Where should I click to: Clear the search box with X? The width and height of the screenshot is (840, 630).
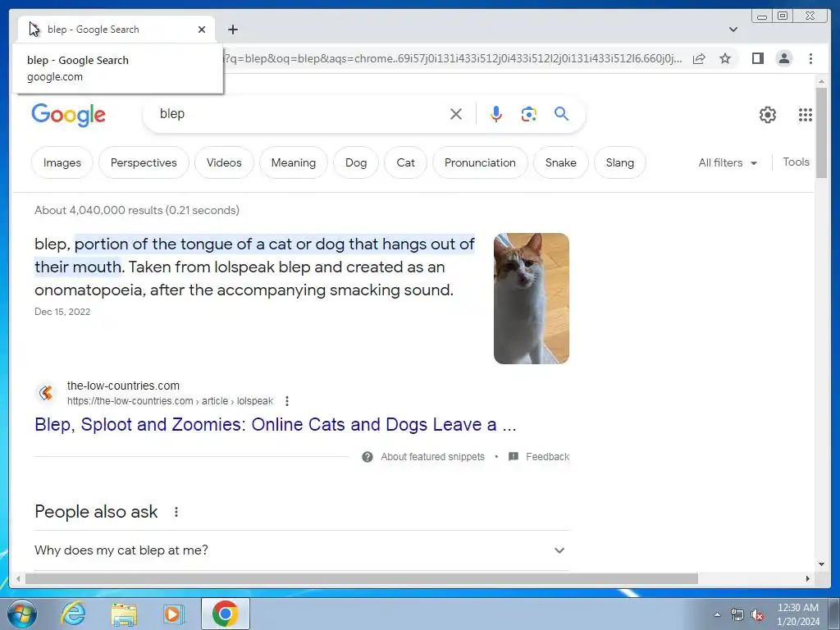456,114
